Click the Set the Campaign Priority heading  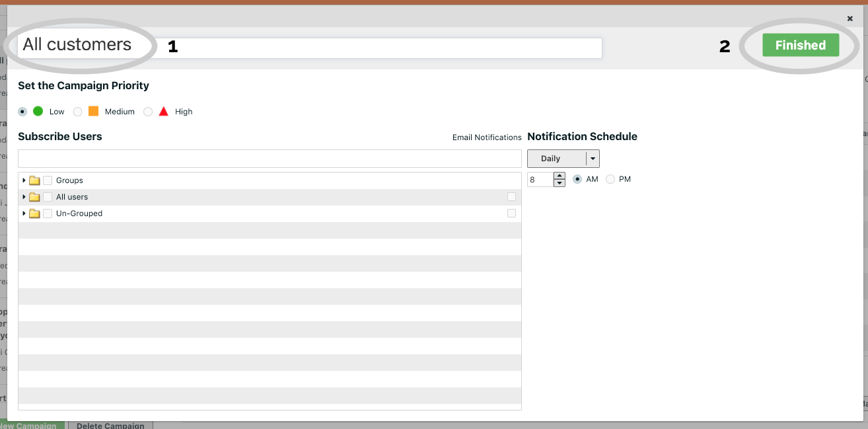pyautogui.click(x=83, y=85)
